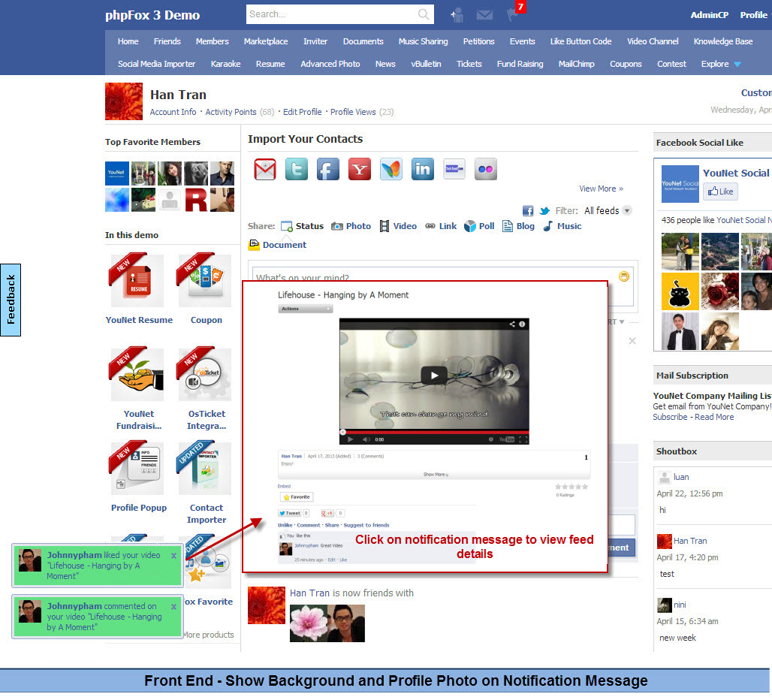Open notifications flag with 7 badge
Screen dimensions: 772x700
point(514,14)
